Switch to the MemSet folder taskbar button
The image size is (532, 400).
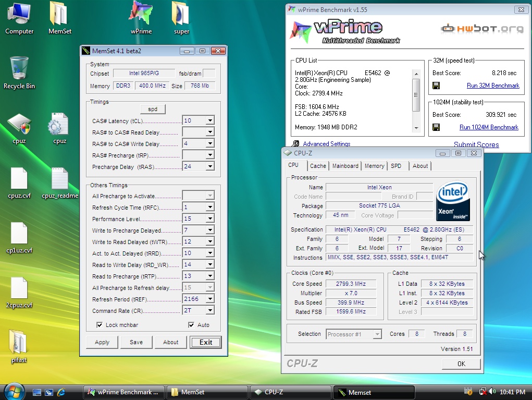[207, 392]
